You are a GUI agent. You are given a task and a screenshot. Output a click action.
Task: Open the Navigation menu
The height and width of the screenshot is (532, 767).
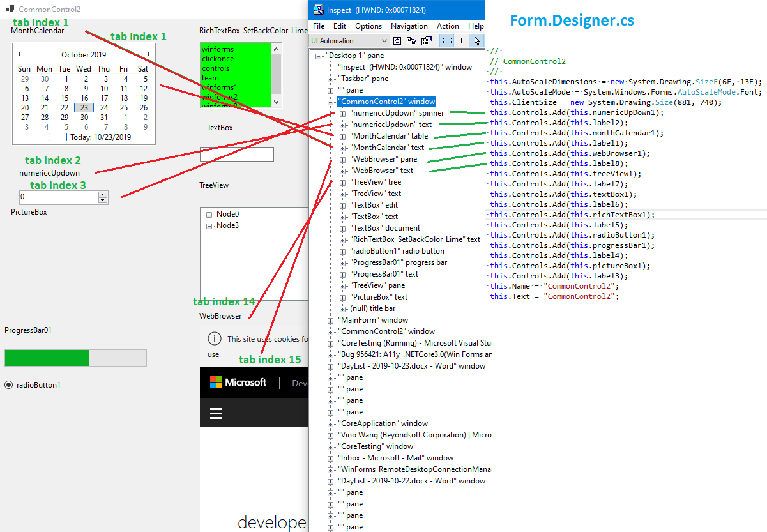[x=409, y=26]
